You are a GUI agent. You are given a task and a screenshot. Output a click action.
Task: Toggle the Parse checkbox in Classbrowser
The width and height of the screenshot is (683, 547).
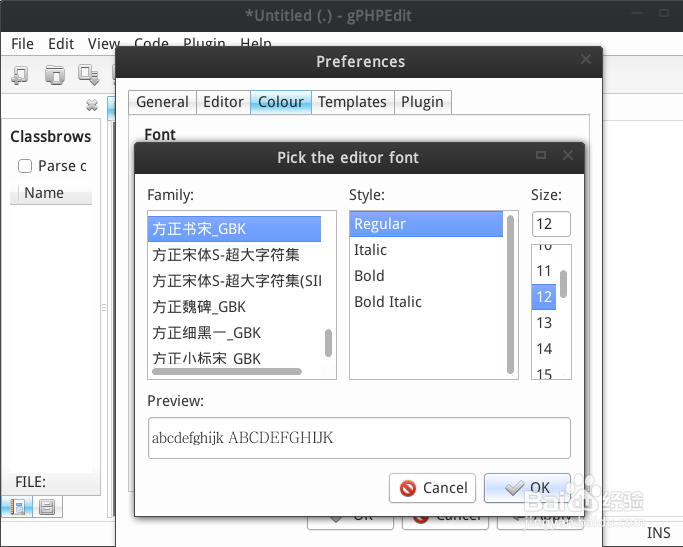(x=25, y=166)
